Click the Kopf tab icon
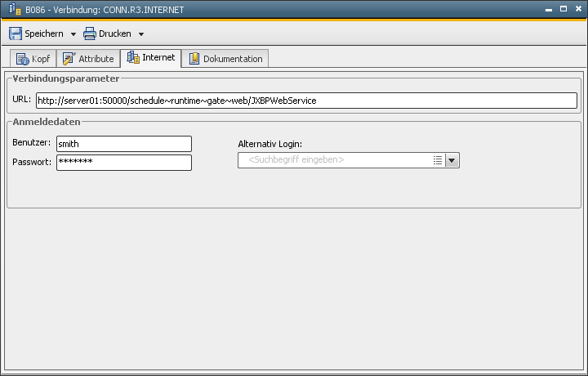This screenshot has width=588, height=376. (x=23, y=59)
